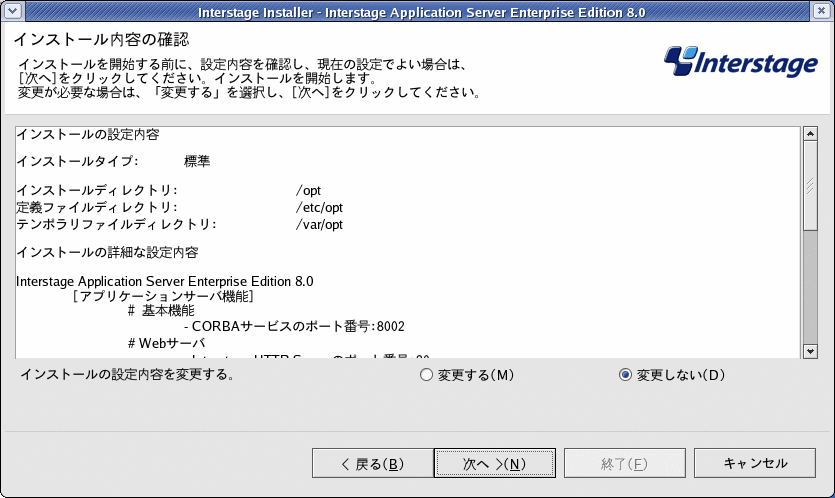This screenshot has width=835, height=498.
Task: Select the 変更する(M) radio button
Action: click(426, 375)
